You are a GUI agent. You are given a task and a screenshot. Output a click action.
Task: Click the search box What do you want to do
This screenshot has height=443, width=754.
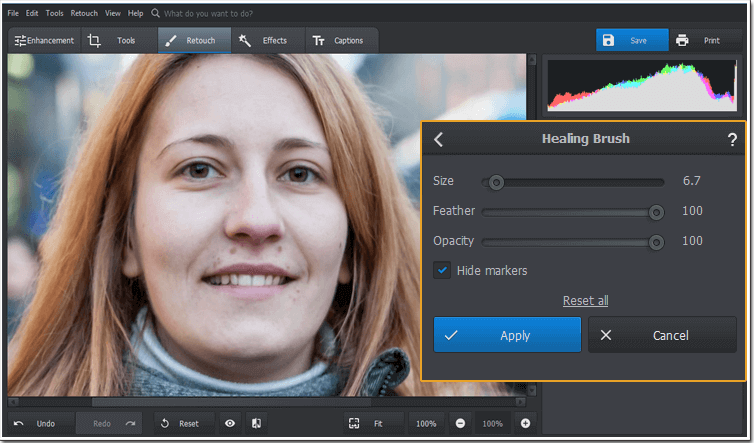coord(208,13)
